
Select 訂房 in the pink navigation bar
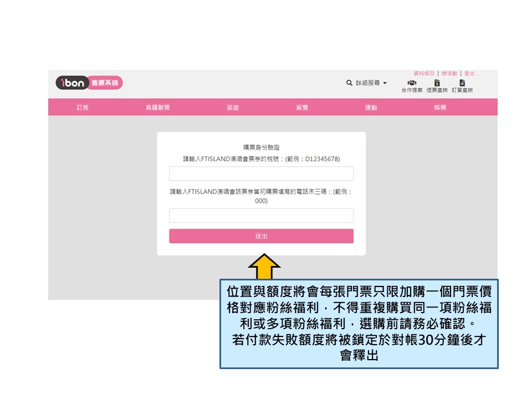[x=83, y=108]
